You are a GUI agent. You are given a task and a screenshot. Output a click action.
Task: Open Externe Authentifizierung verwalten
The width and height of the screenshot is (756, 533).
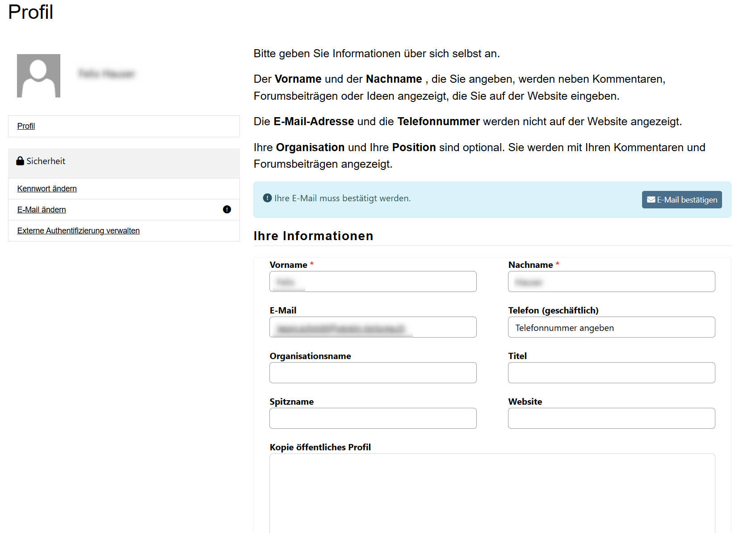(x=78, y=231)
